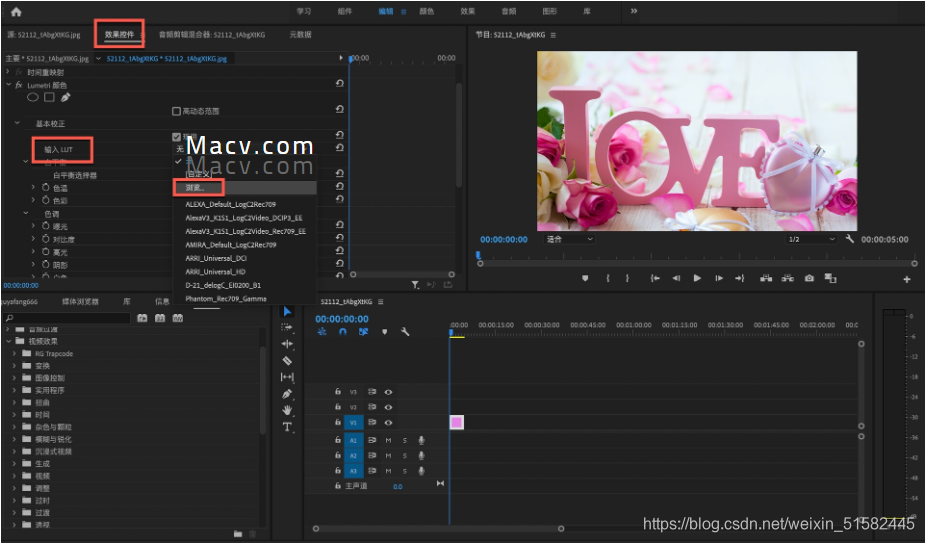Filter properties in Effect Controls
The width and height of the screenshot is (925, 543).
click(x=415, y=285)
